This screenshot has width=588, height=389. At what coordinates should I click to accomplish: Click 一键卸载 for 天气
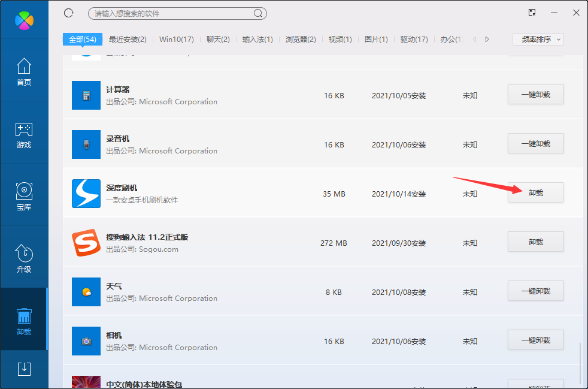coord(536,291)
